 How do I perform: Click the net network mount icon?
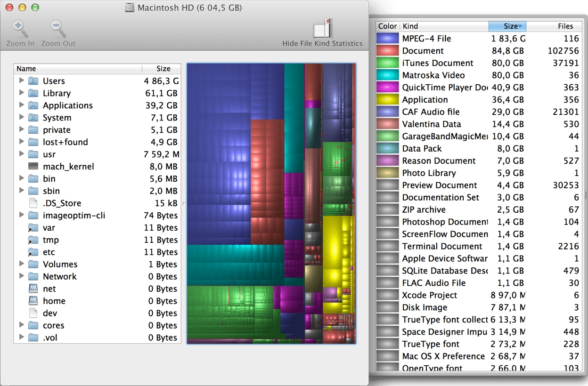(33, 289)
